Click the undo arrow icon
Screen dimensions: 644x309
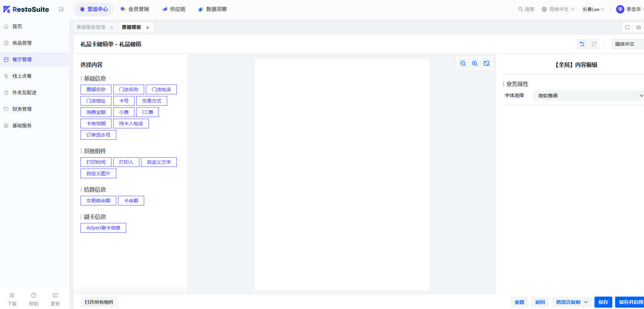(582, 44)
